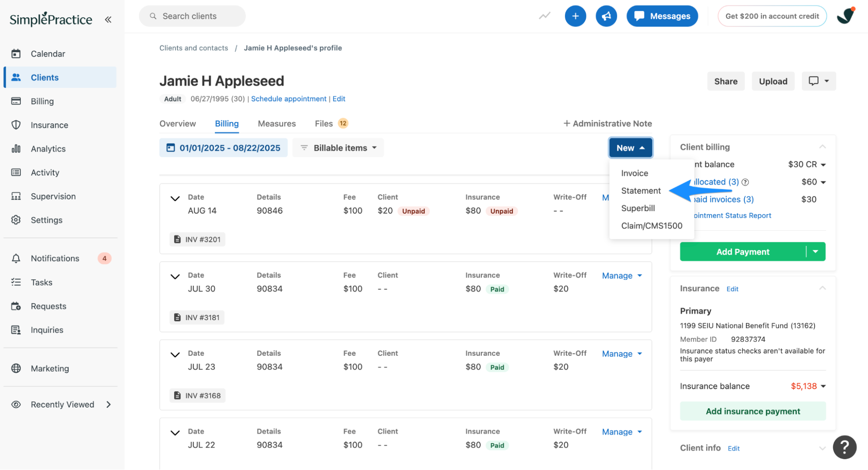Open Schedule appointment for Jamie

point(288,99)
